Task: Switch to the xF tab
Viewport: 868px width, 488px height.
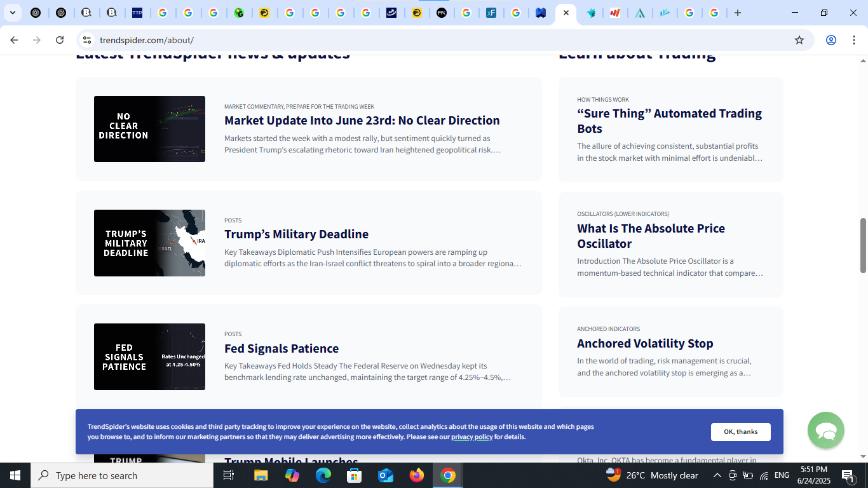Action: [x=491, y=13]
